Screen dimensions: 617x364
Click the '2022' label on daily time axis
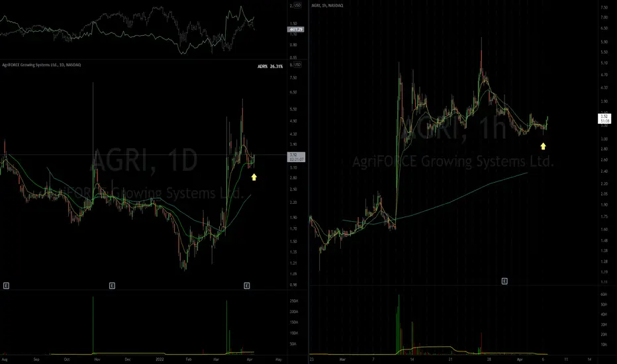pyautogui.click(x=160, y=359)
